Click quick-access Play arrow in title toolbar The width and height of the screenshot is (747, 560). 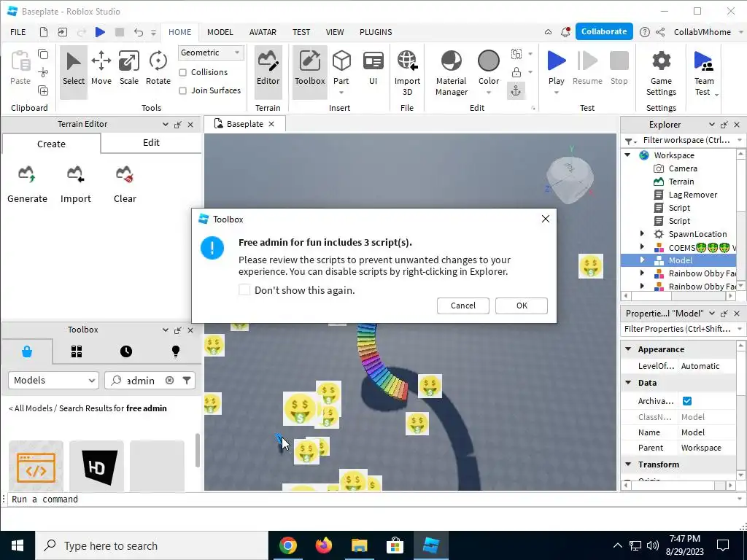100,32
